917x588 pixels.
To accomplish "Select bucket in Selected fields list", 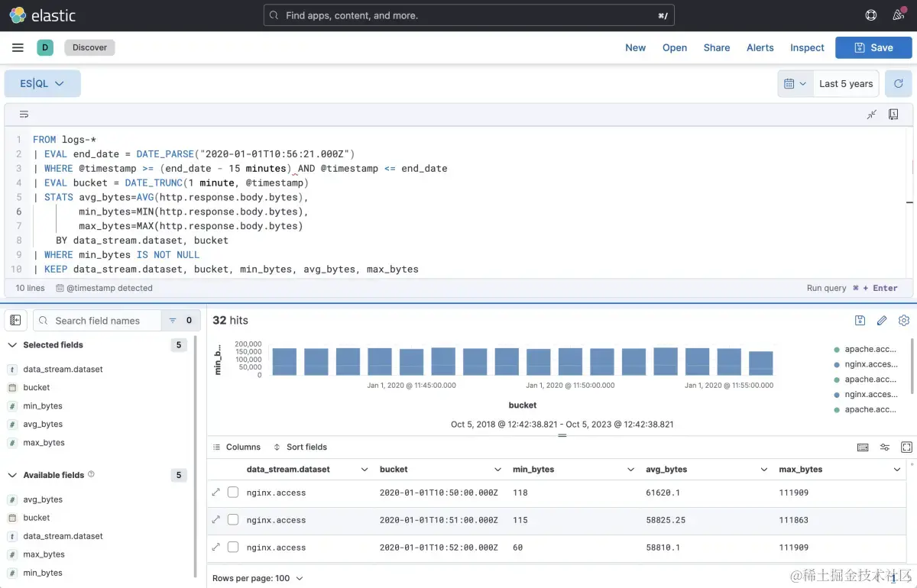I will 37,387.
